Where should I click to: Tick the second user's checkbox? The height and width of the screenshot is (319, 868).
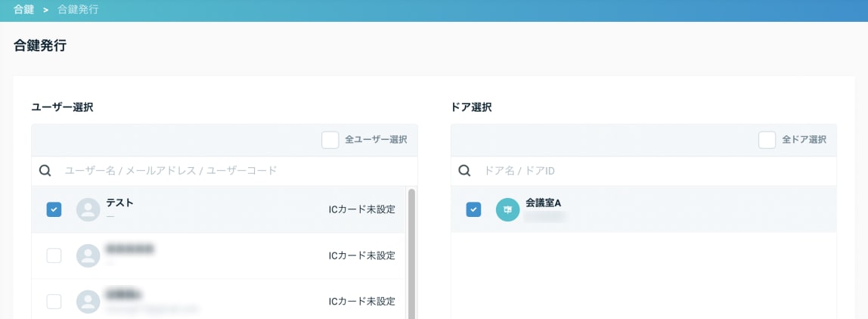point(54,256)
